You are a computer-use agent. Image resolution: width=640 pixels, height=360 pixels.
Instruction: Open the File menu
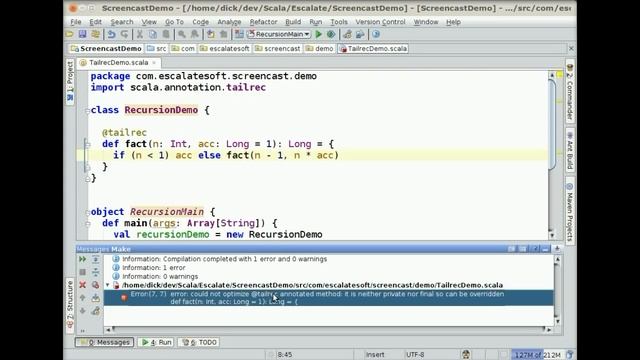76,22
